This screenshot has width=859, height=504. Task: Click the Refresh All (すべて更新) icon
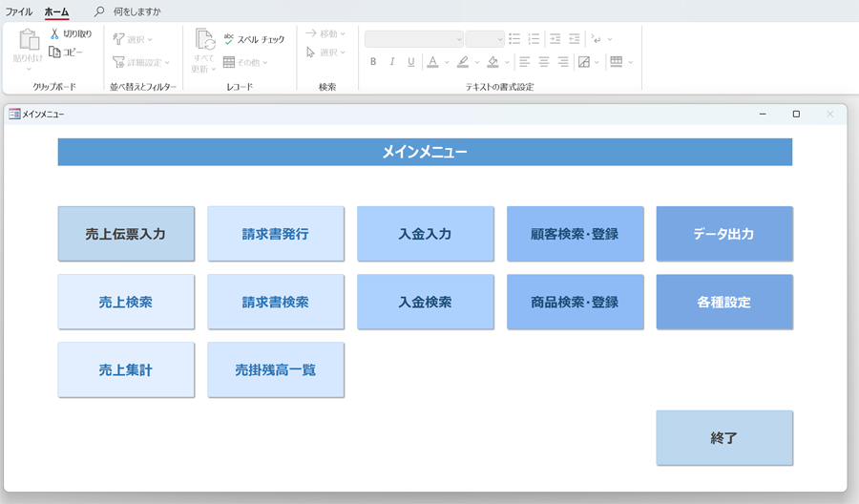coord(204,40)
